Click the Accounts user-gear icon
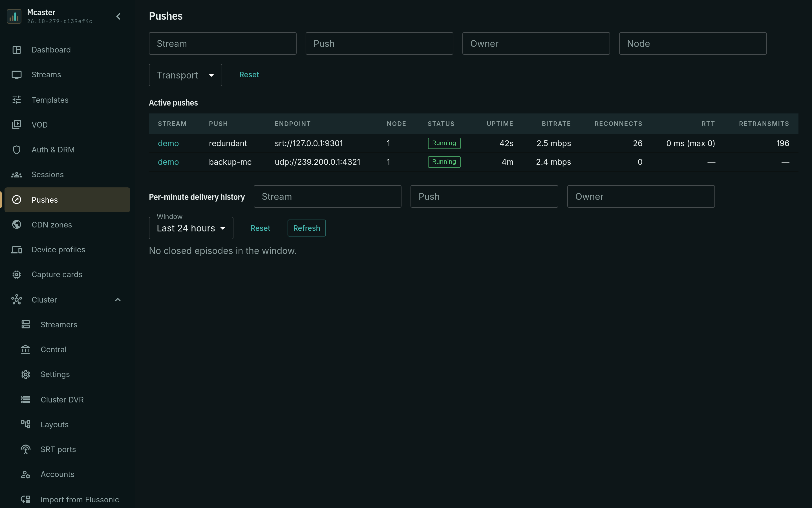The width and height of the screenshot is (812, 508). 25,474
